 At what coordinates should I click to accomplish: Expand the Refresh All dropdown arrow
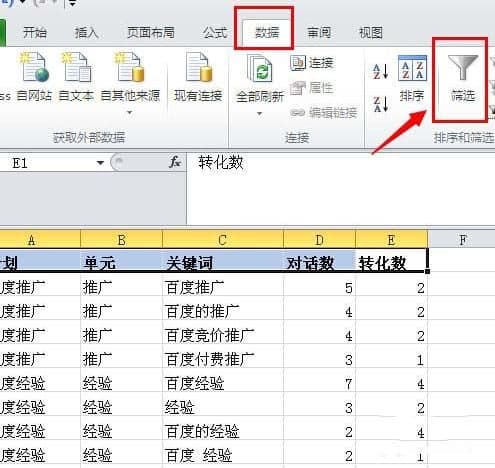coord(259,114)
